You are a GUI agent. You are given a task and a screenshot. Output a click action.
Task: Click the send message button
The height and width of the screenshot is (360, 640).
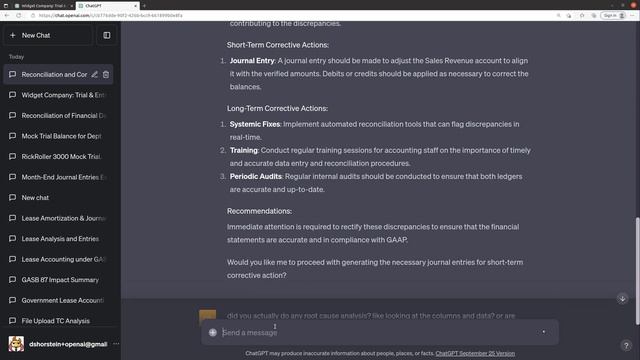click(544, 332)
